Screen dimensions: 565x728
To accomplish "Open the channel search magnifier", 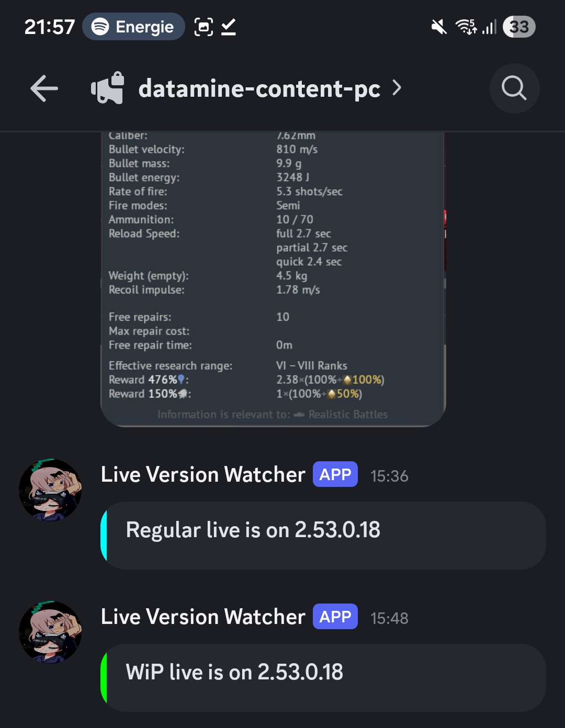I will tap(514, 88).
